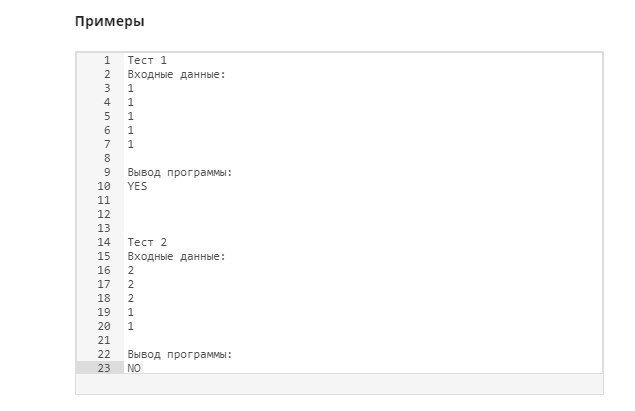
Task: Click first 'Входные данные:' line
Action: (x=177, y=75)
